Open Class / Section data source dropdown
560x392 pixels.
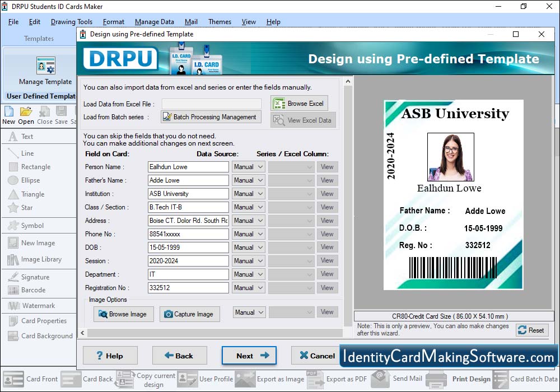pos(248,207)
